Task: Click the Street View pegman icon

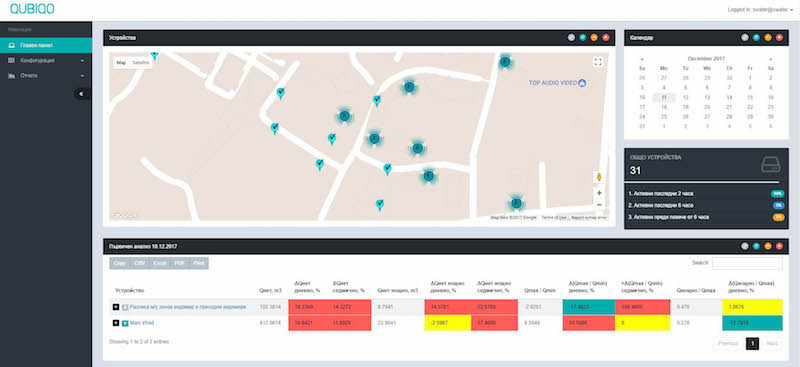Action: point(599,177)
